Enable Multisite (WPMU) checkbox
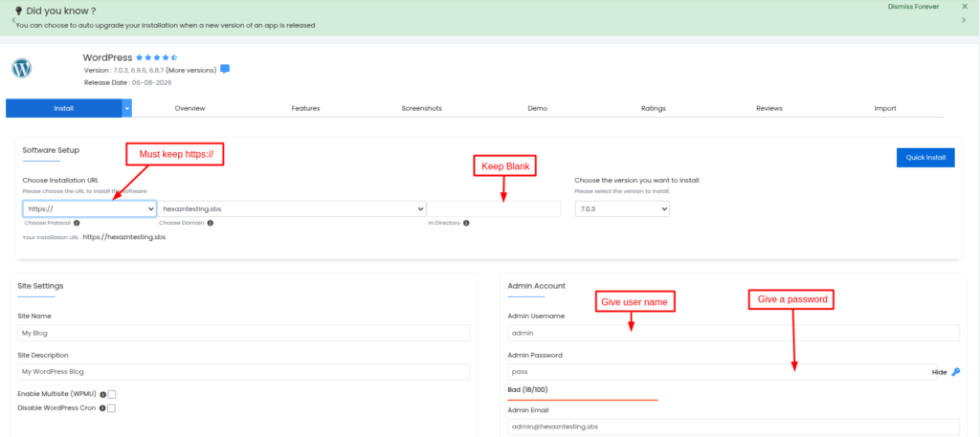Image resolution: width=980 pixels, height=437 pixels. [112, 395]
